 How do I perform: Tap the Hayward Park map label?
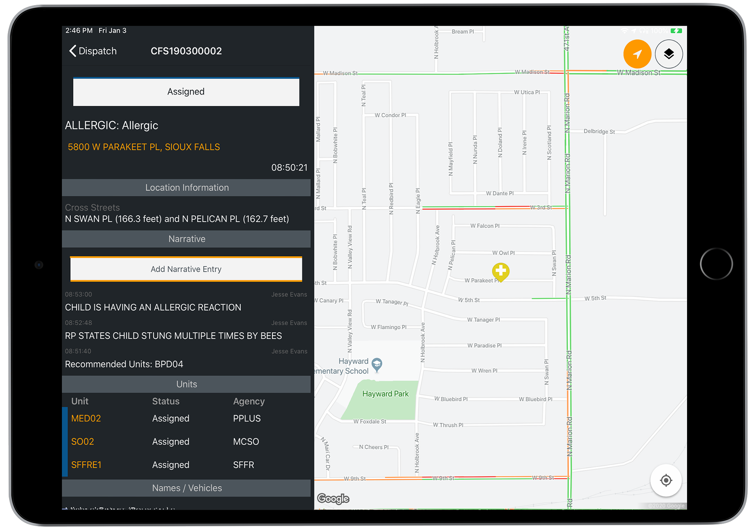[x=385, y=394]
